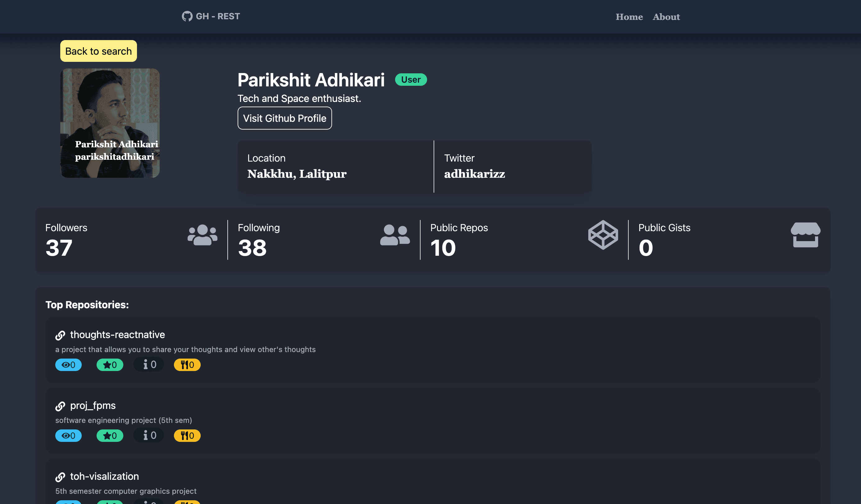Click yellow forks badge of thoughts-reactnative
Viewport: 861px width, 504px height.
[187, 364]
